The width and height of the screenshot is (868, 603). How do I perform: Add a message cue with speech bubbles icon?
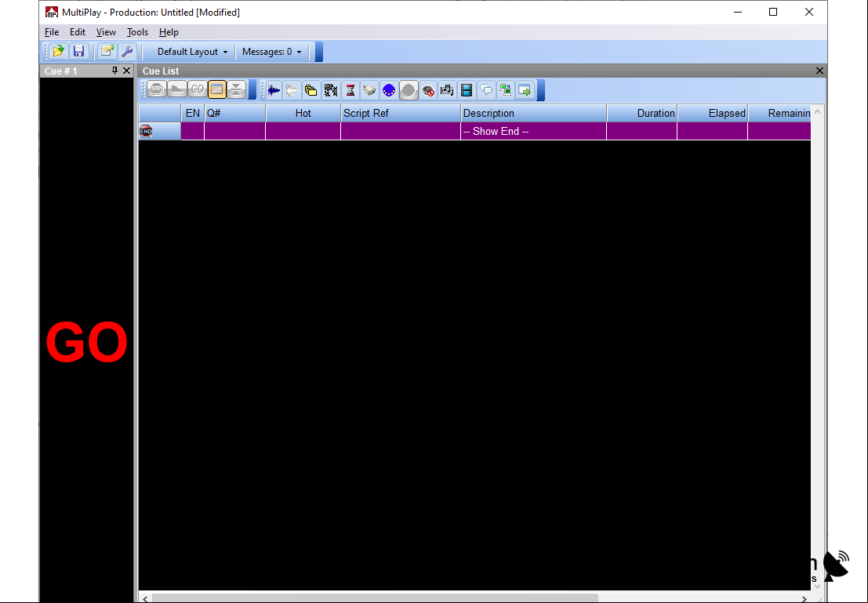(x=486, y=89)
